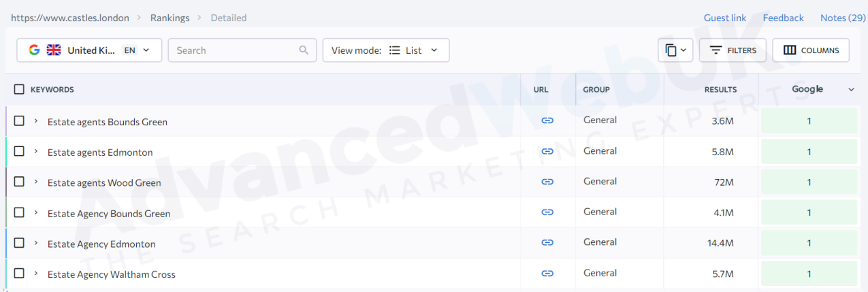The width and height of the screenshot is (868, 292).
Task: Click the URL link icon for Estate agents Wood Green
Action: [x=547, y=182]
